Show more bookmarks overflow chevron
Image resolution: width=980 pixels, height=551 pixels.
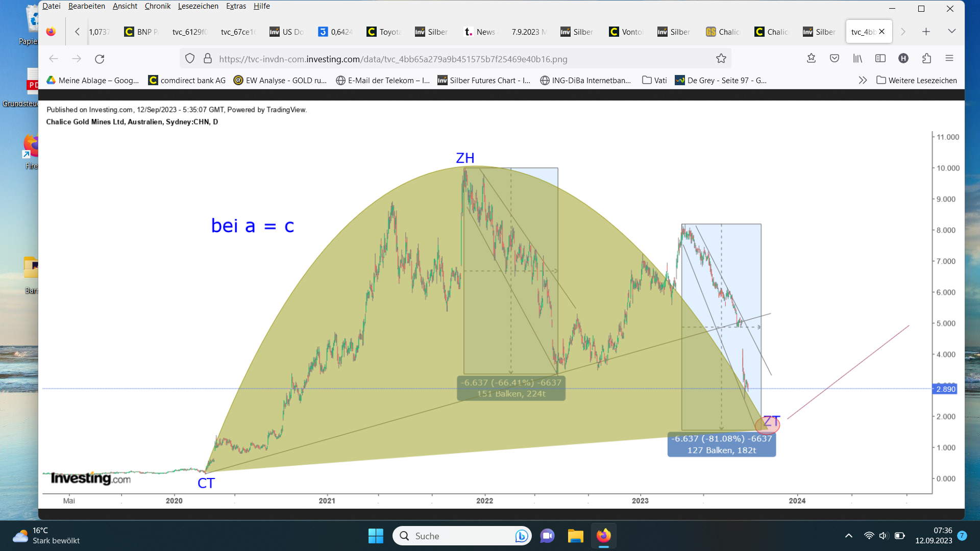pos(863,80)
